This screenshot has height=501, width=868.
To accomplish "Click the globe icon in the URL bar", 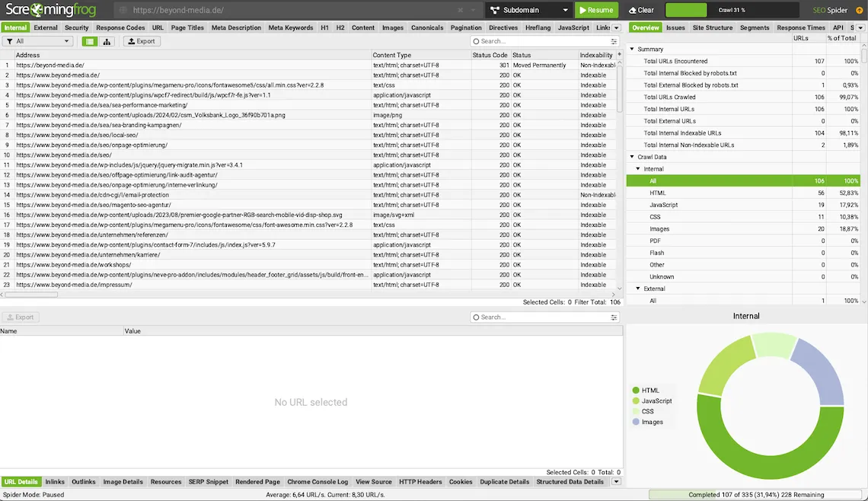I will 123,10.
